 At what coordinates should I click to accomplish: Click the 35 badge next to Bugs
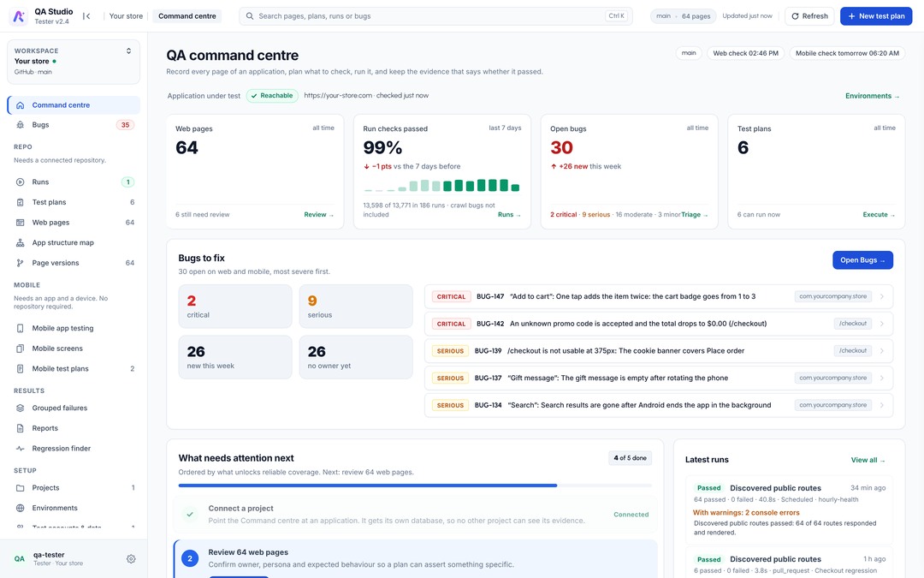[x=125, y=125]
